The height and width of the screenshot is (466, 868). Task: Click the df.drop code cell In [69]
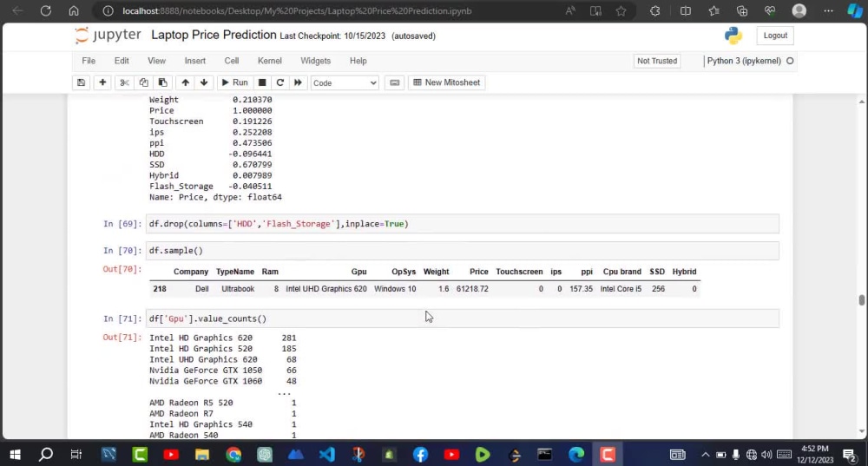463,224
